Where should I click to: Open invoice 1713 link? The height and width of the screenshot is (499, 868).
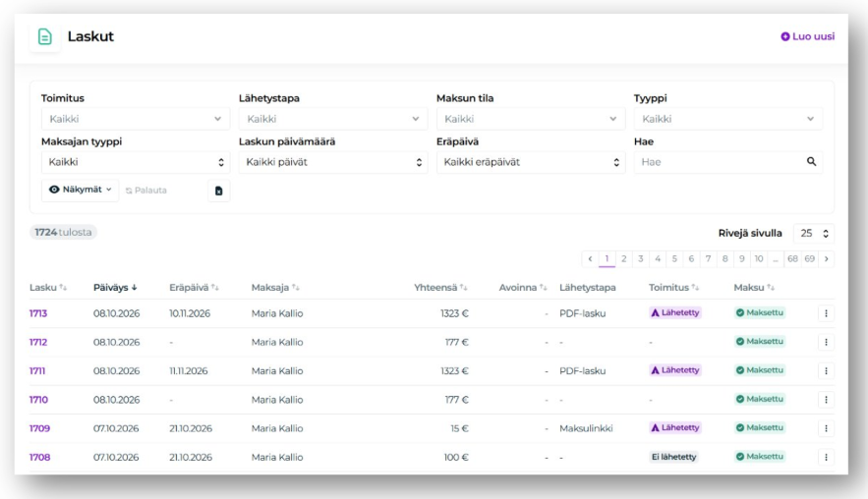(x=38, y=313)
